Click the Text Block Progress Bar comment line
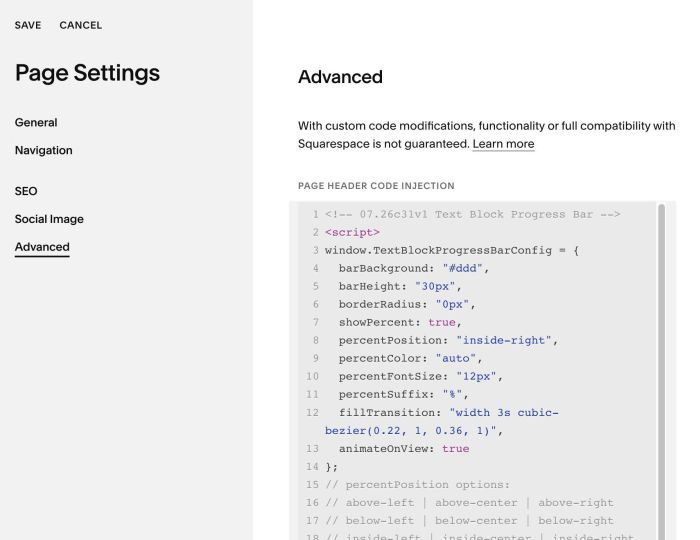The height and width of the screenshot is (540, 700). pyautogui.click(x=473, y=215)
